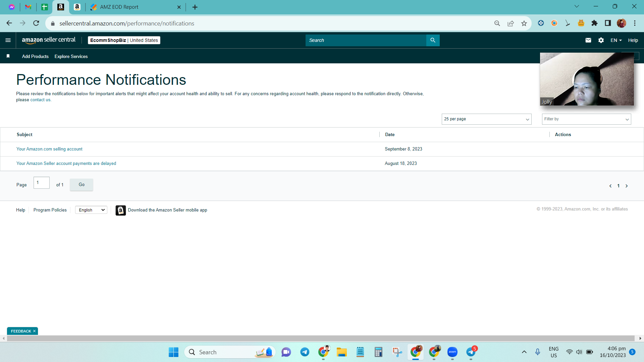
Task: Click the page number input field
Action: [x=42, y=183]
